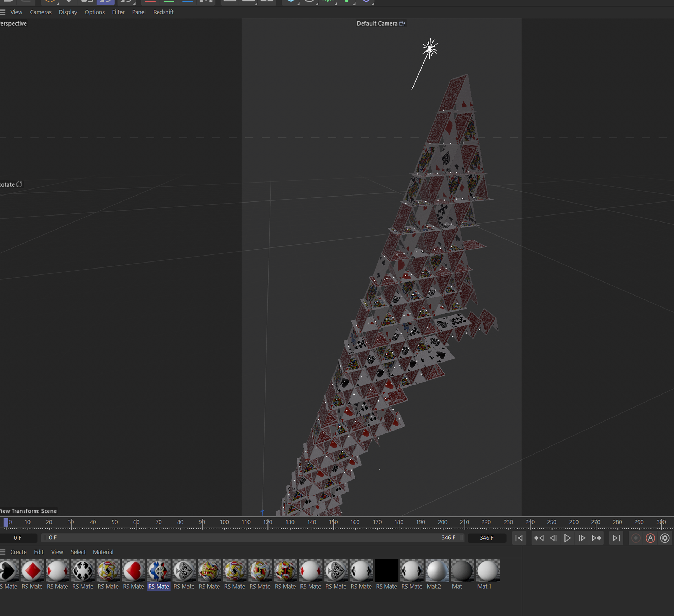
Task: Open the Cameras menu
Action: (41, 12)
